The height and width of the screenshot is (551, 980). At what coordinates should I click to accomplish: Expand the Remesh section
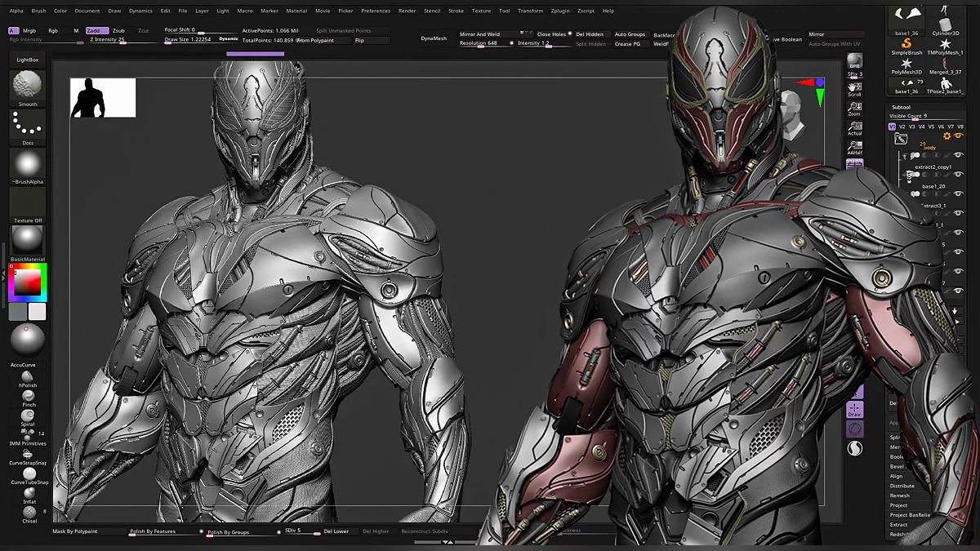[899, 495]
